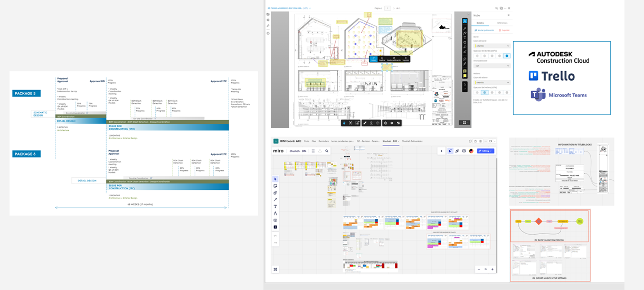
Task: Click the Suprimir link in Nube panel
Action: [x=504, y=30]
